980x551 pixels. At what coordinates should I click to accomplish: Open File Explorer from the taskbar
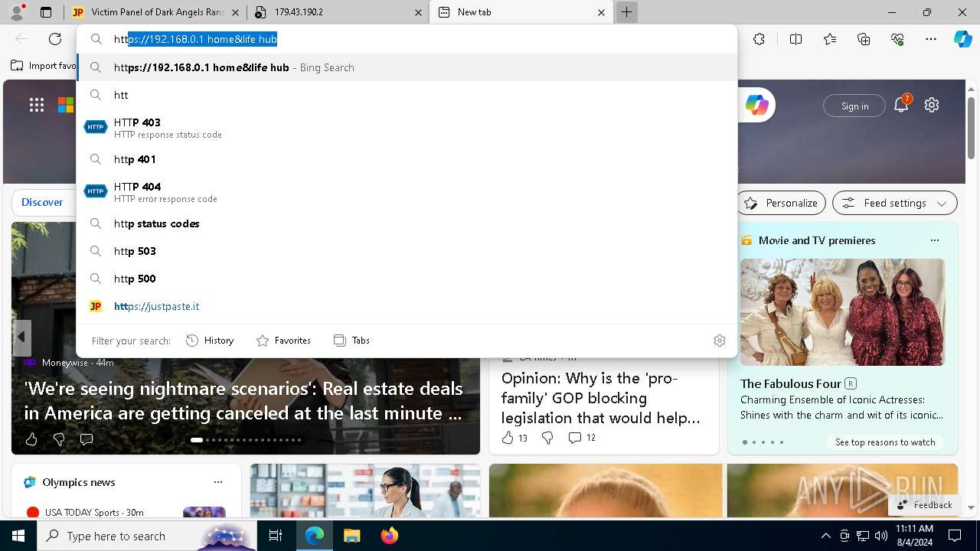click(351, 536)
